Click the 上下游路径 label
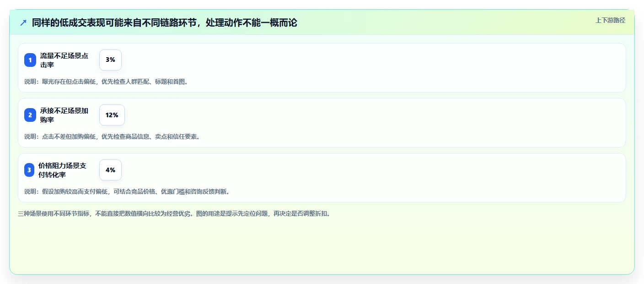 [x=610, y=20]
